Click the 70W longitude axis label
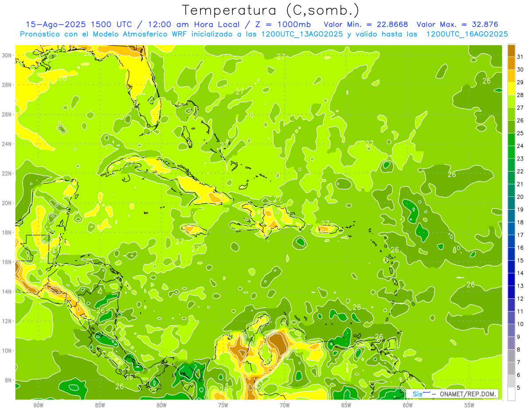 point(285,405)
